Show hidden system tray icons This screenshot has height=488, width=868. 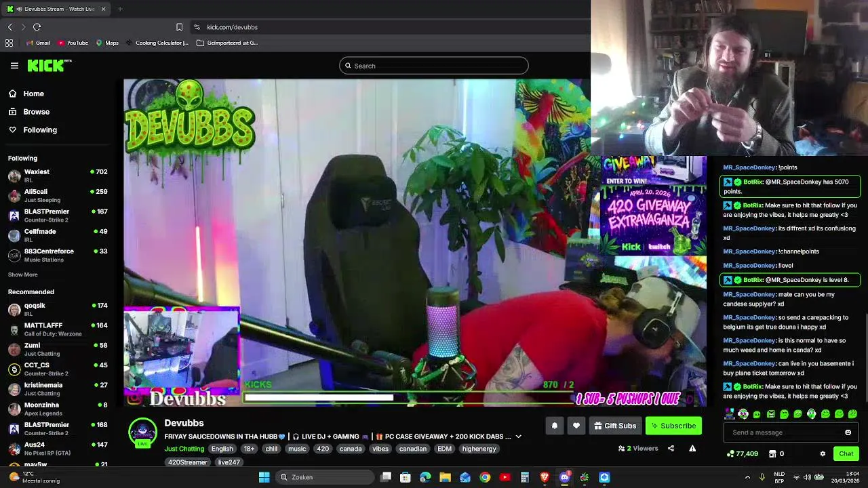[x=747, y=477]
